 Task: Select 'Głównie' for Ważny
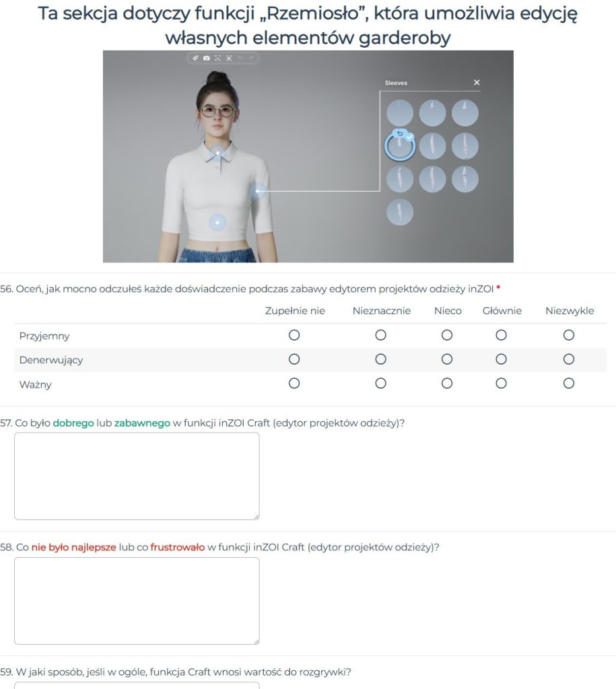pyautogui.click(x=502, y=384)
